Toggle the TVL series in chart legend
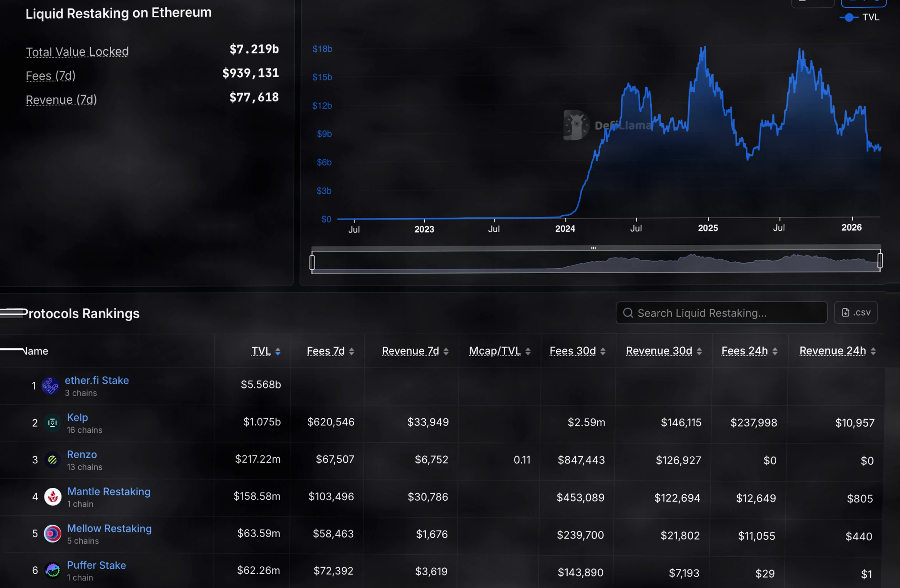 (860, 17)
